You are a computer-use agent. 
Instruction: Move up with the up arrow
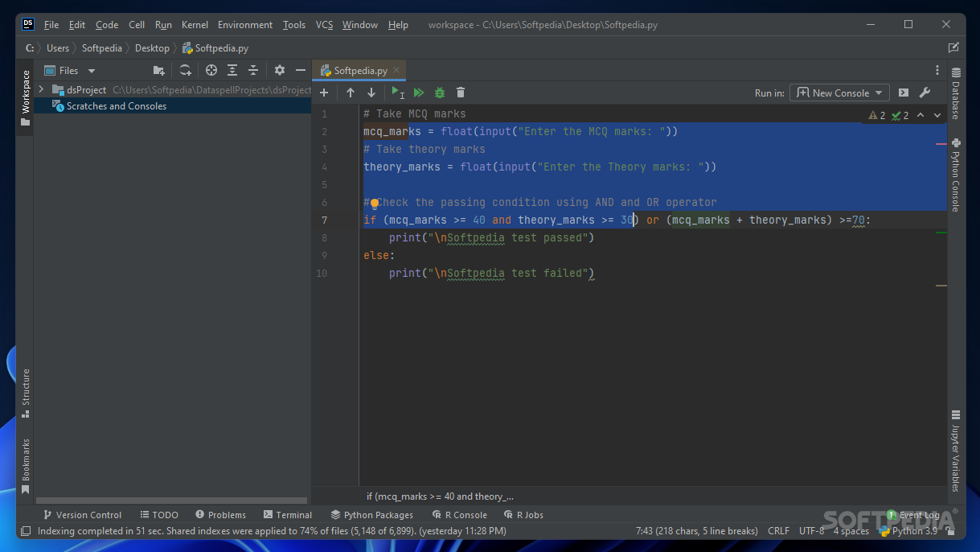351,93
